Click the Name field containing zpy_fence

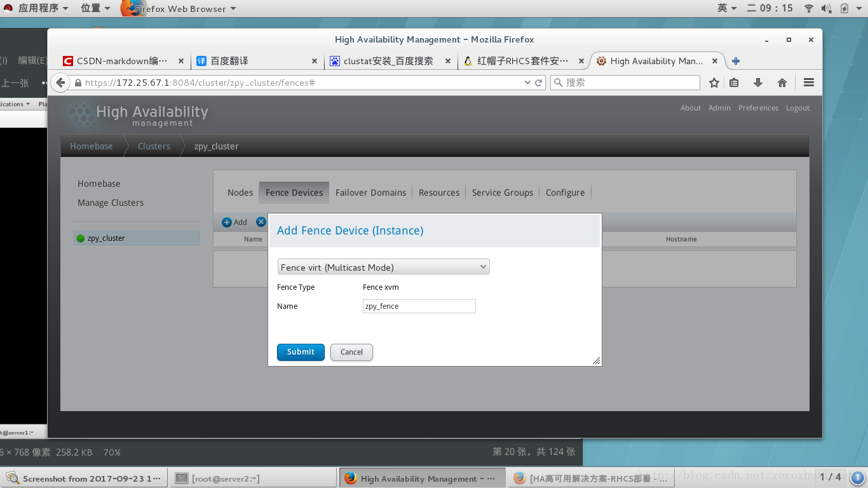point(419,306)
